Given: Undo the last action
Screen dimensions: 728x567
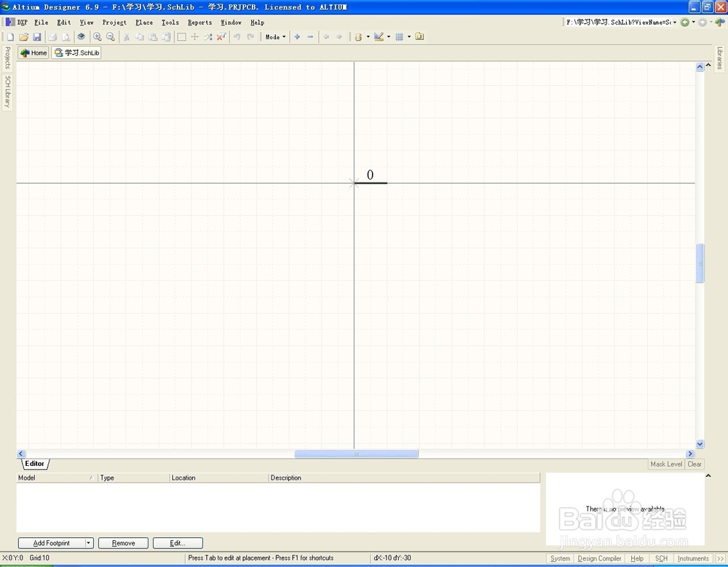Looking at the screenshot, I should tap(237, 36).
